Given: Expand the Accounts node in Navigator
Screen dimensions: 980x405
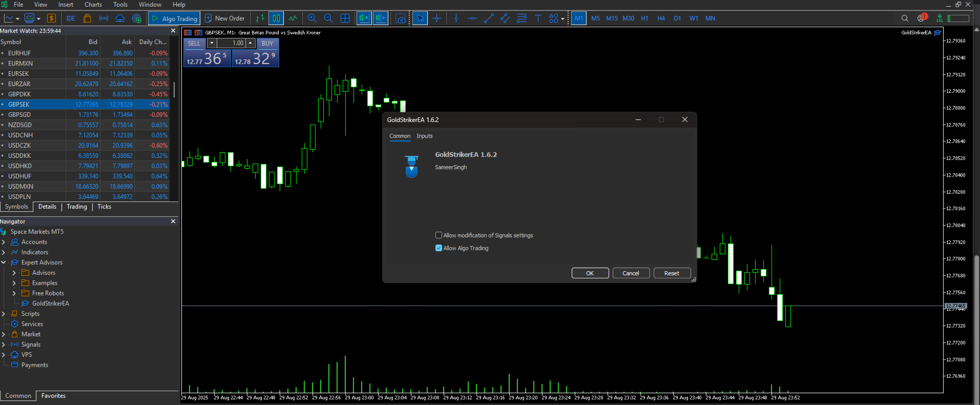Looking at the screenshot, I should [4, 242].
